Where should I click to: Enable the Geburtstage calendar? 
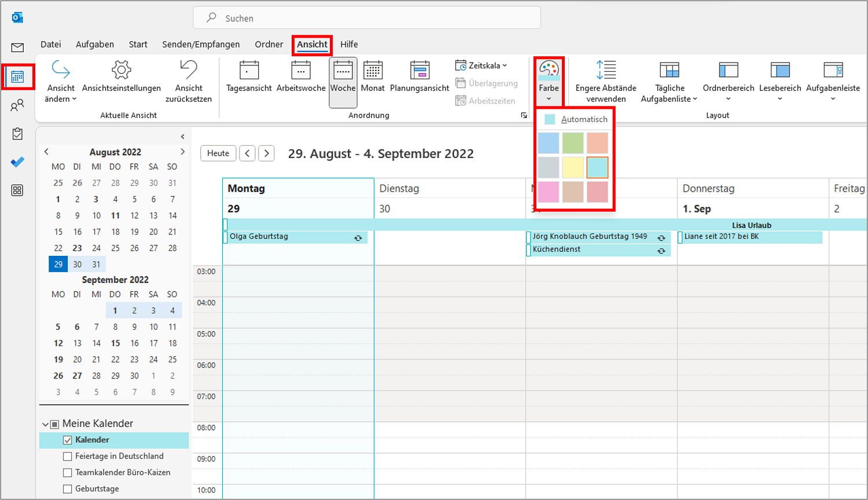click(x=68, y=488)
